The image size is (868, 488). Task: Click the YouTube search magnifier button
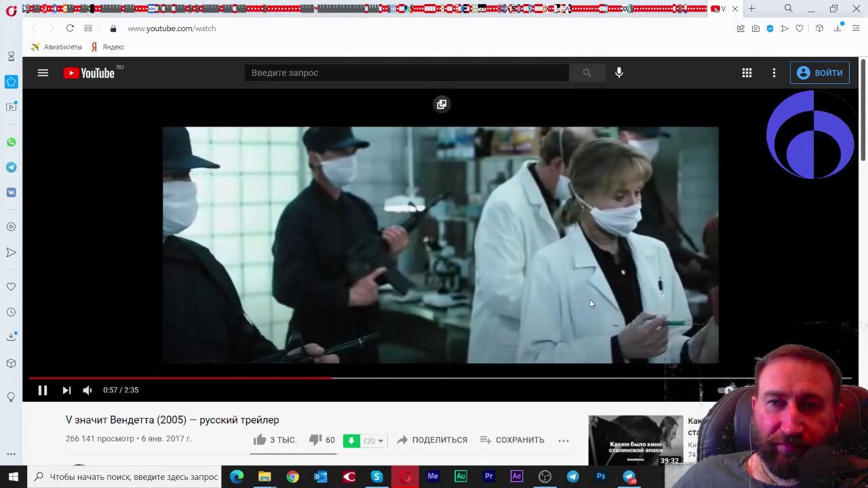587,73
